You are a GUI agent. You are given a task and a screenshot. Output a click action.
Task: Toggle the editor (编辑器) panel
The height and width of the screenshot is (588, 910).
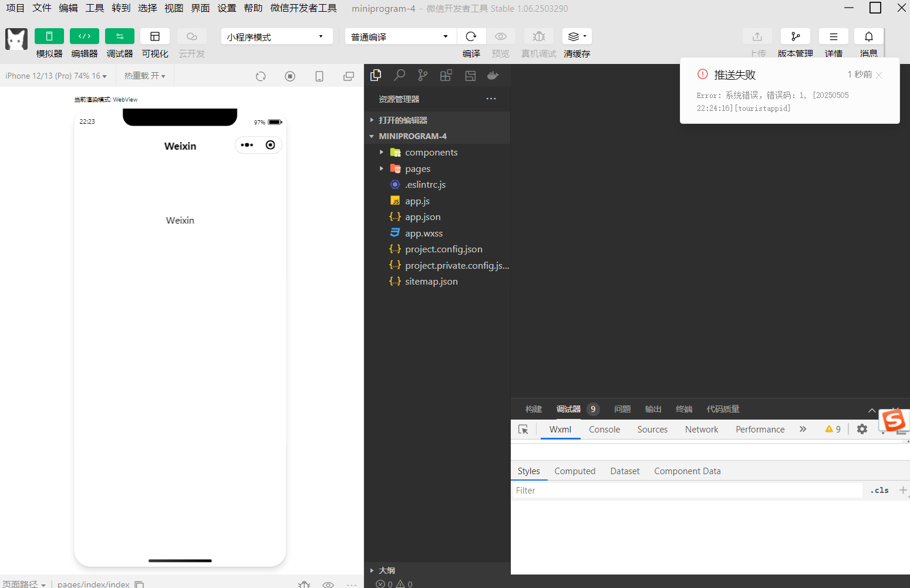point(85,36)
